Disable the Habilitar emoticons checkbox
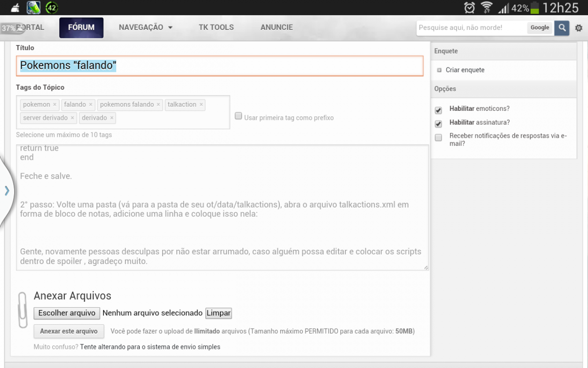The image size is (588, 368). [439, 110]
